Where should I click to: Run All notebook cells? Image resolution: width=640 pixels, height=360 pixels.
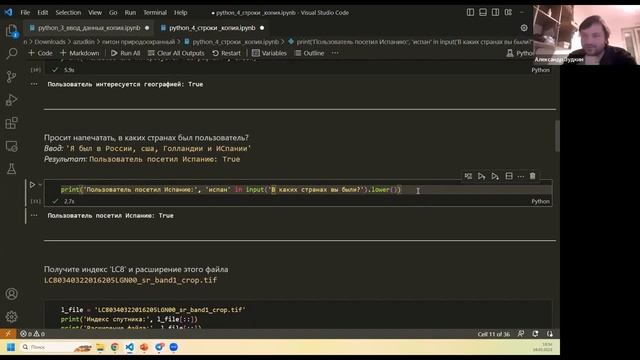click(x=125, y=53)
